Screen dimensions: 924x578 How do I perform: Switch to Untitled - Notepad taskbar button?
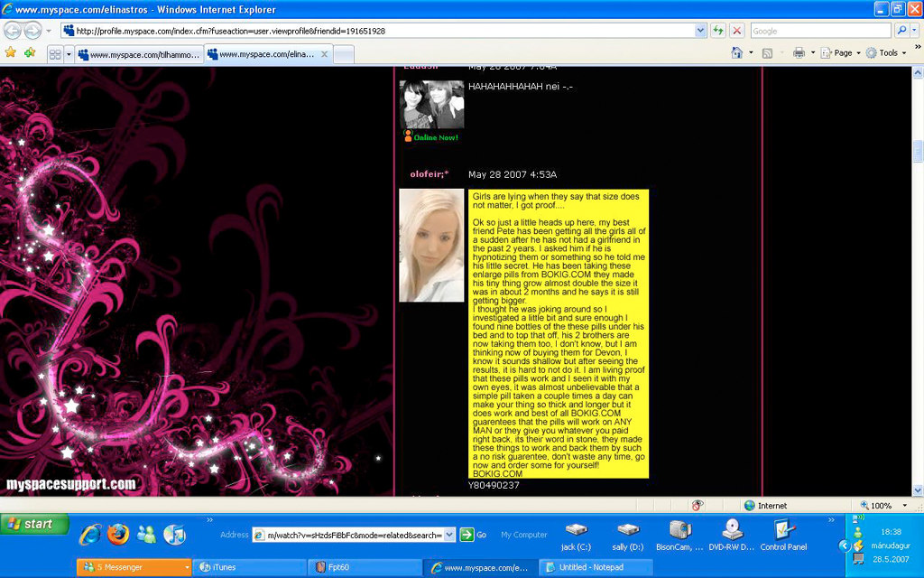(x=596, y=567)
